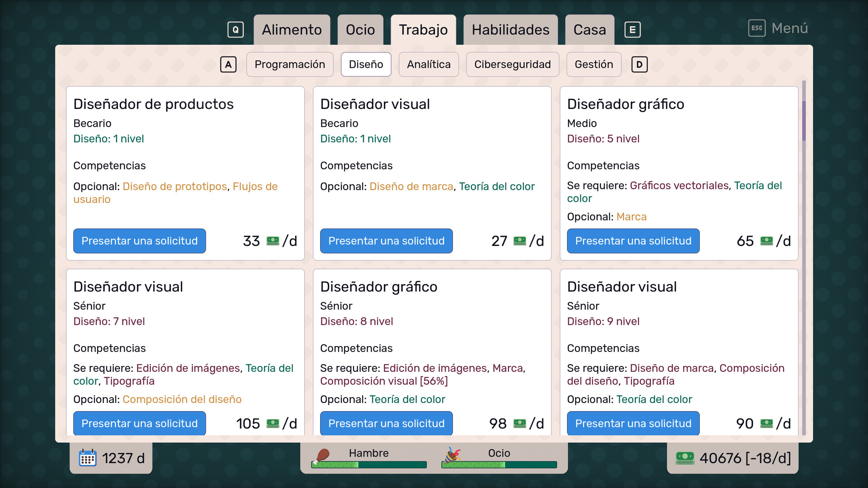Apply for Diseñador de productos Becario job
Image resolution: width=868 pixels, height=488 pixels.
point(139,241)
